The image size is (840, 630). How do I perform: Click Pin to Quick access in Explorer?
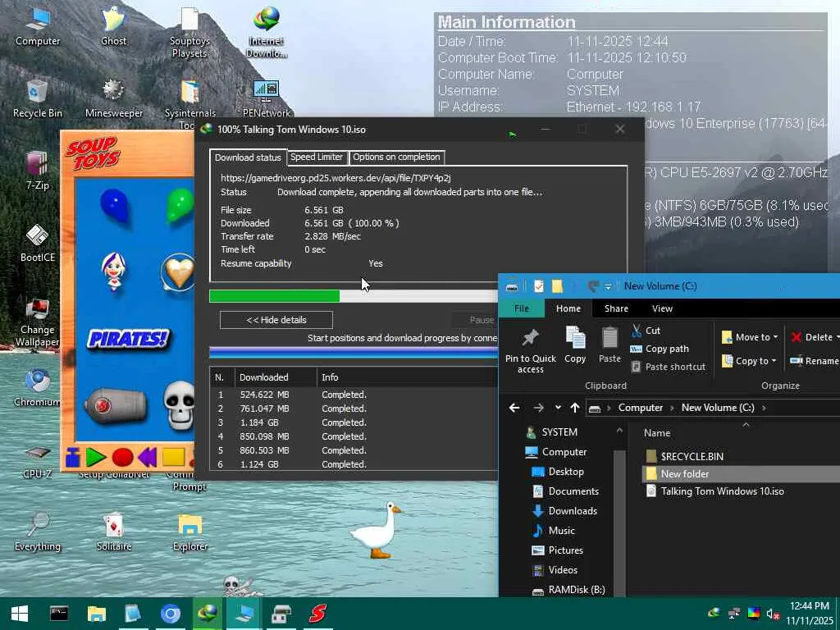(531, 350)
